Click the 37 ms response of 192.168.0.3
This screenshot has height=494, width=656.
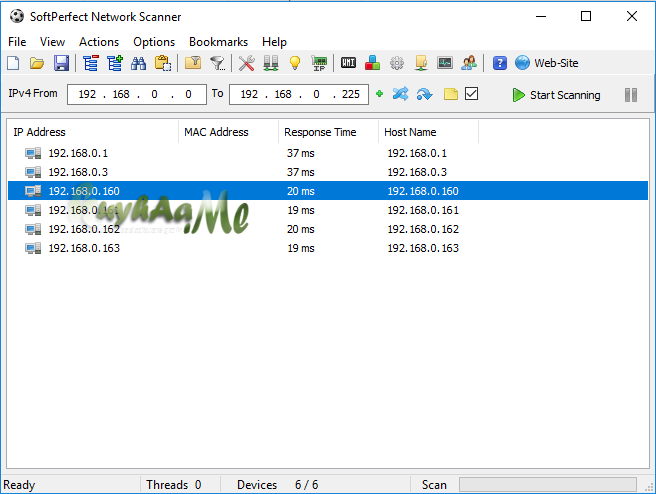pos(300,172)
